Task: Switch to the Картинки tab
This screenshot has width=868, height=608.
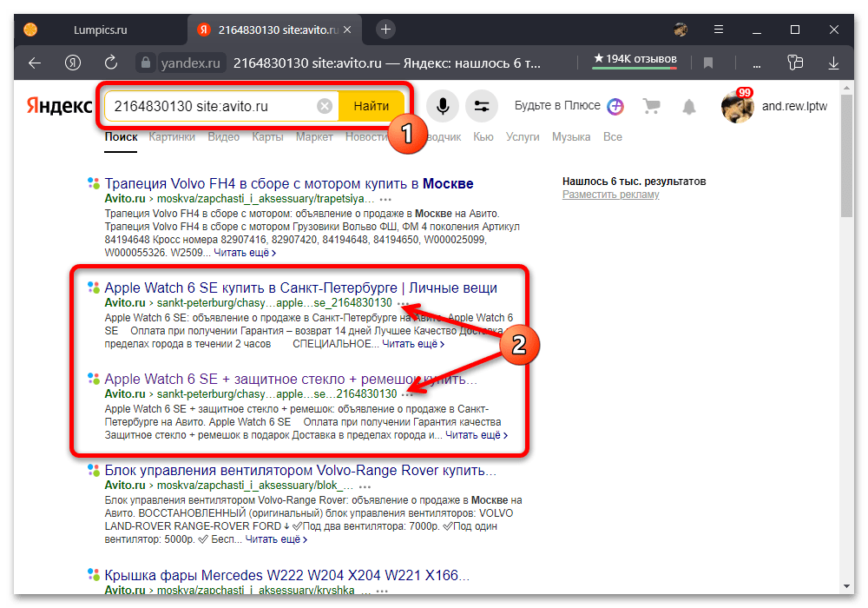Action: click(x=172, y=136)
